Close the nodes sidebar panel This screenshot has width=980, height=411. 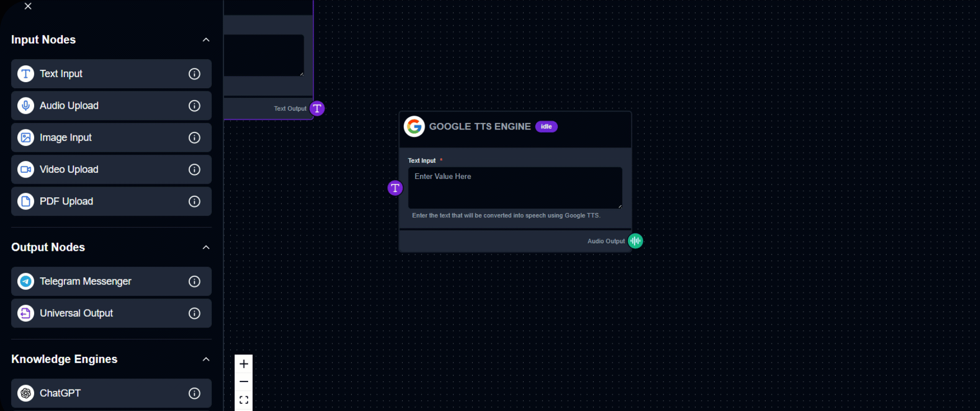[28, 6]
